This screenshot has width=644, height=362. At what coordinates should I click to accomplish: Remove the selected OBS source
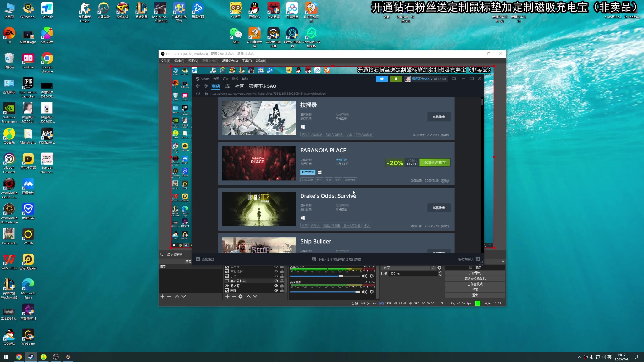[234, 296]
